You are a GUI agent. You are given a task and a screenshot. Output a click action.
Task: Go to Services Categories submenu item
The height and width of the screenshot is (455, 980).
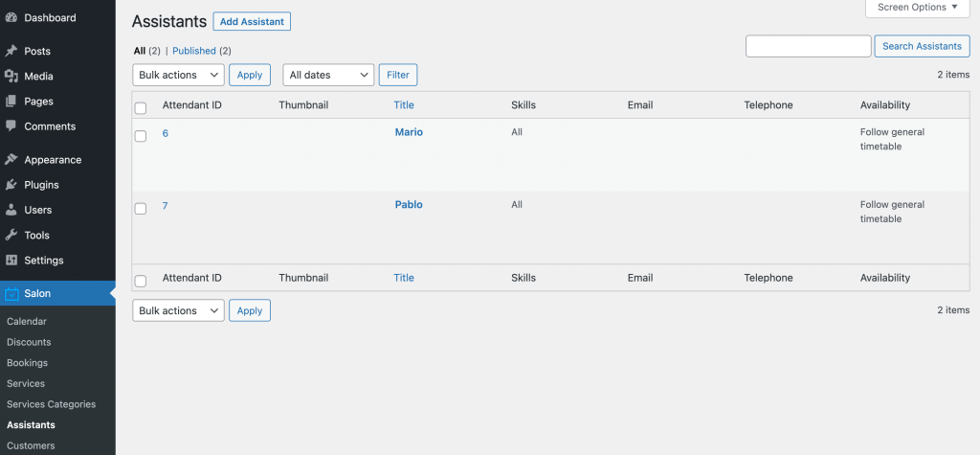pos(51,404)
